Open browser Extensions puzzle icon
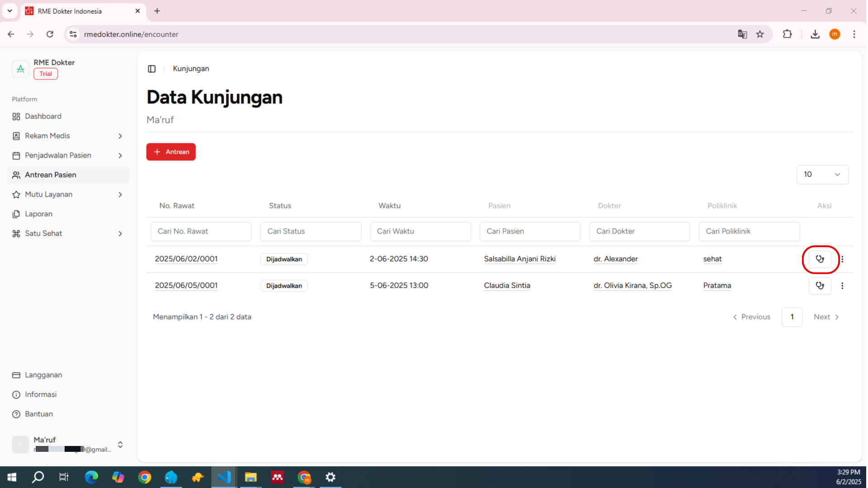 click(787, 34)
